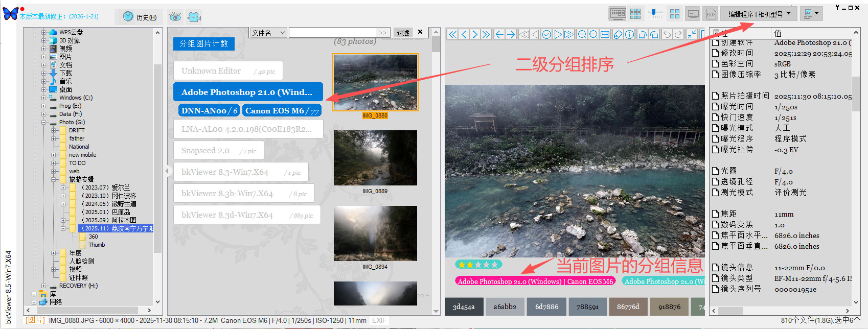The height and width of the screenshot is (329, 868).
Task: Click the zoom out magnifier icon
Action: [x=593, y=34]
